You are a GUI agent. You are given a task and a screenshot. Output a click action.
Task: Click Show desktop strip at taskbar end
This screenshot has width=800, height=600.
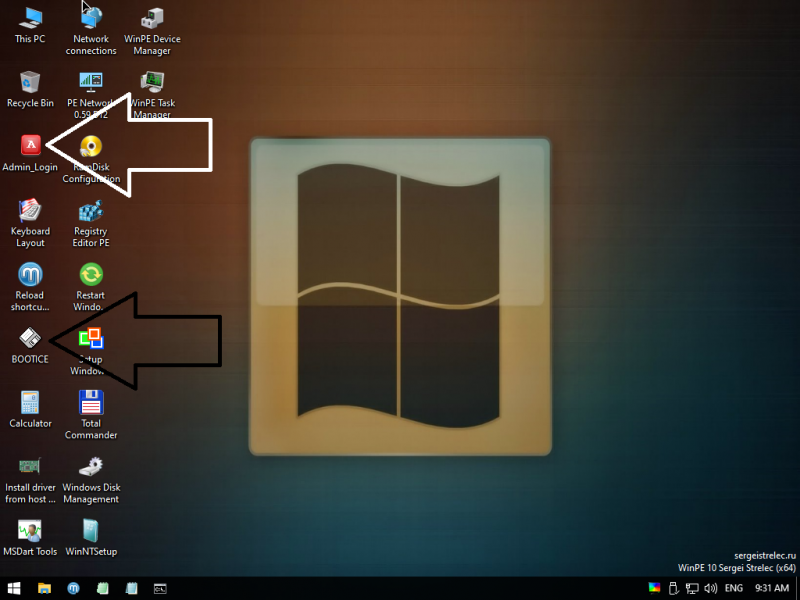797,588
